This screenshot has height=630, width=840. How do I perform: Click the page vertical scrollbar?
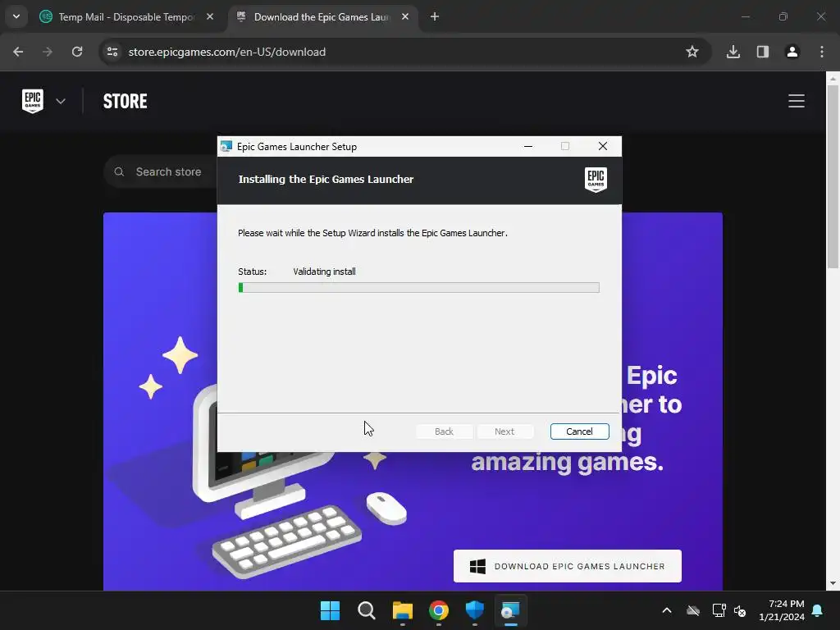coord(833,177)
